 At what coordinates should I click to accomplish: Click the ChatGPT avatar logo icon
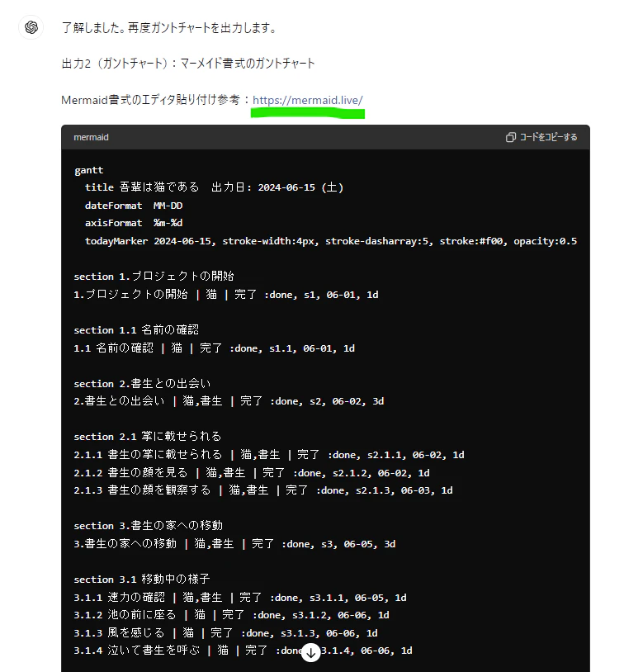click(x=31, y=27)
